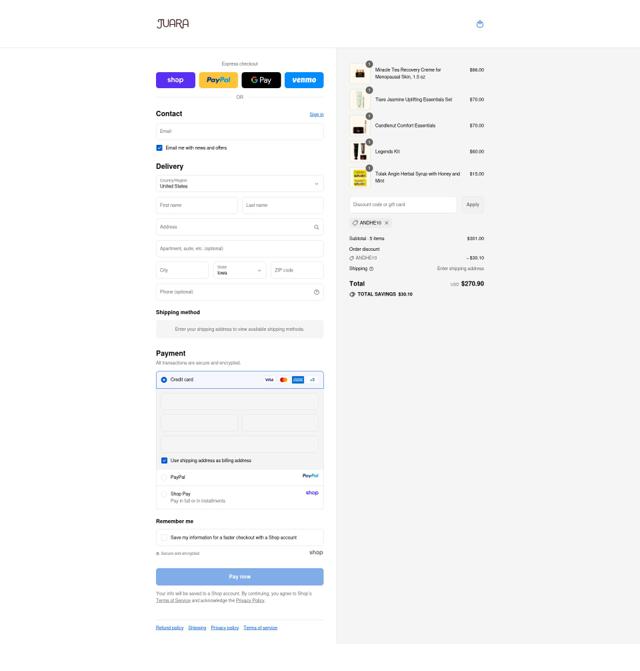Click Tolak Angin Herbal Syrup thumbnail
This screenshot has height=671, width=640.
pyautogui.click(x=360, y=178)
